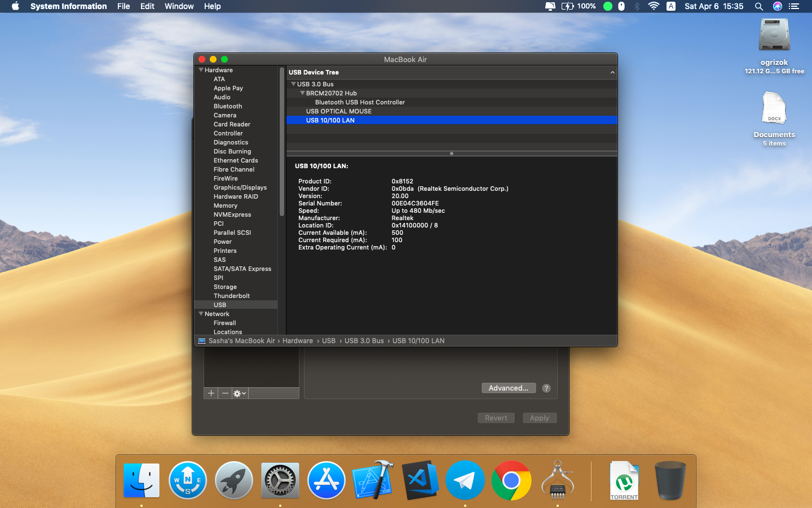Screen dimensions: 812x508
Task: Show Bluetooth status menu
Action: [637, 6]
